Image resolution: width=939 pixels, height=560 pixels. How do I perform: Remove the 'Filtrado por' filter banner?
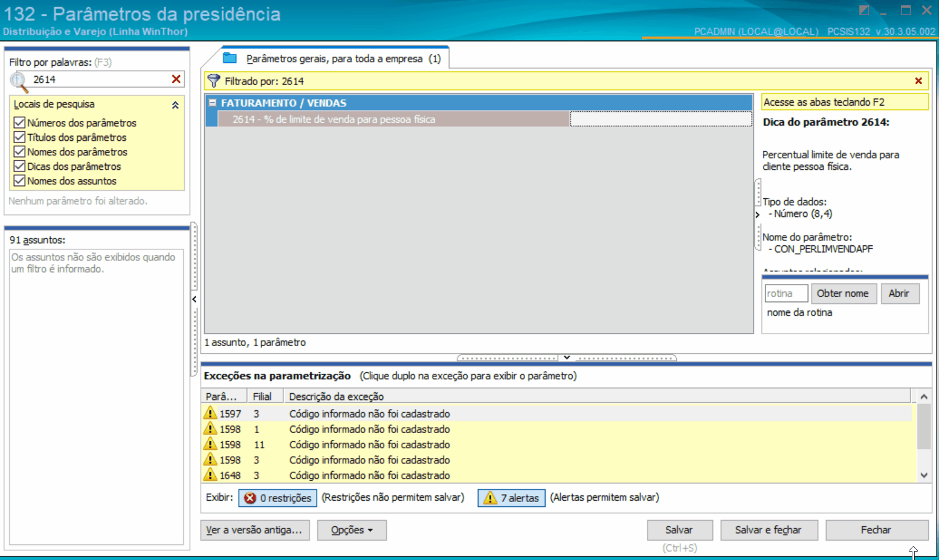tap(918, 81)
